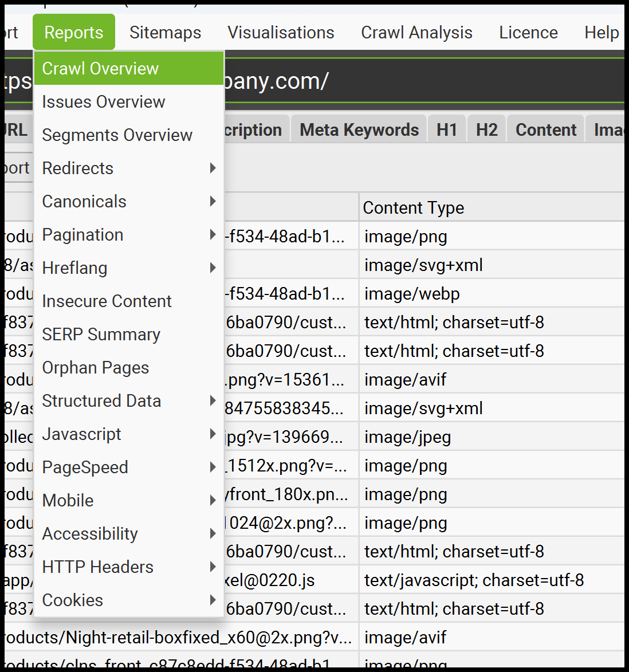This screenshot has width=629, height=672.
Task: Select Issues Overview report
Action: 129,102
